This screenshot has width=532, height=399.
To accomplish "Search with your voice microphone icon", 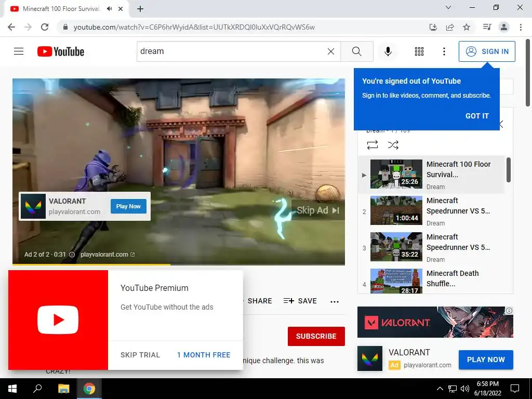I will pyautogui.click(x=388, y=51).
